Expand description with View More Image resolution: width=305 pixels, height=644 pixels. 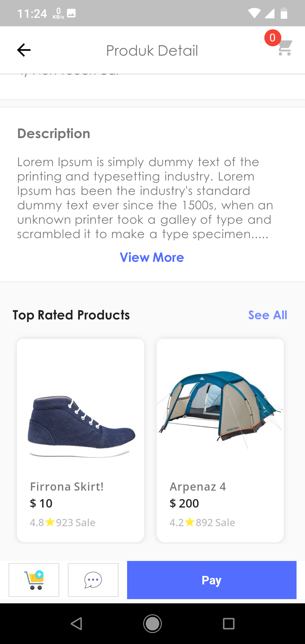tap(152, 257)
